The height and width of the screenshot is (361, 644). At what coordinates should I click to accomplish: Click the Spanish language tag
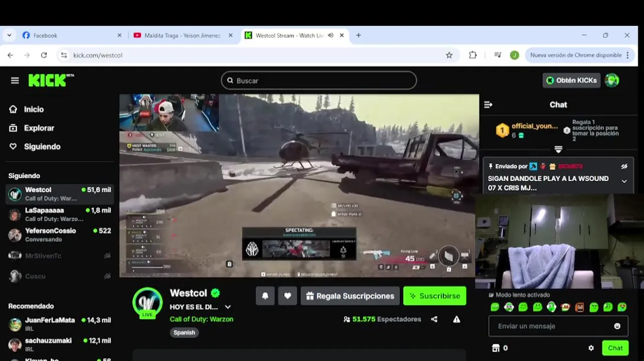184,332
